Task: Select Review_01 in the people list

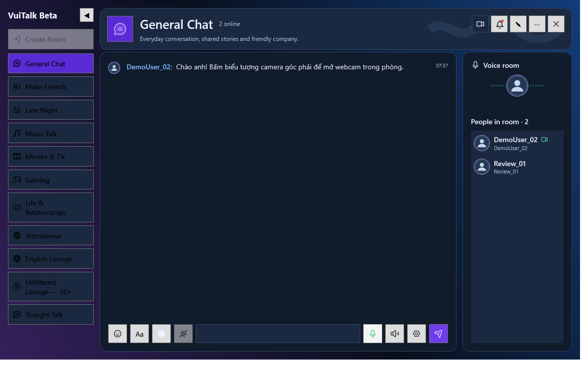Action: (x=517, y=167)
